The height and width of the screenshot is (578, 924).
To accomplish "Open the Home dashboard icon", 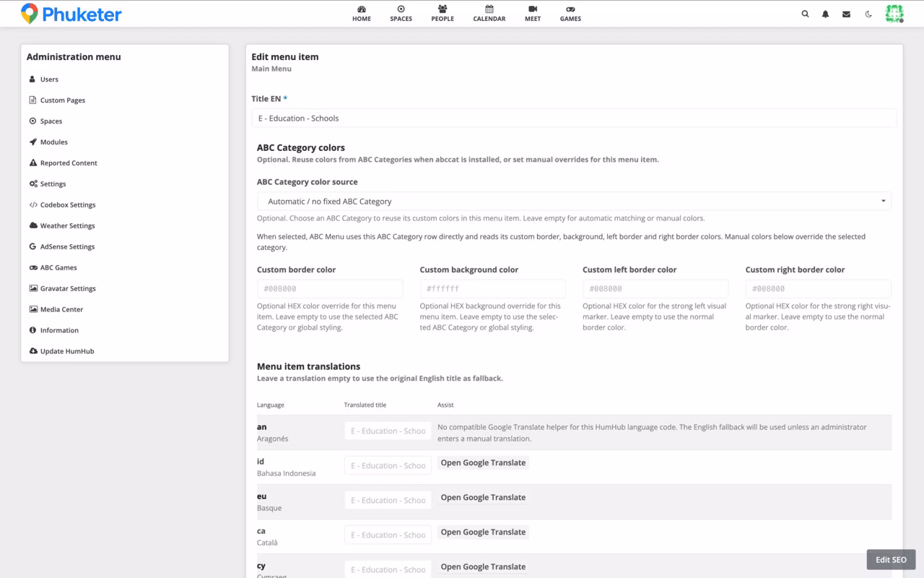I will [362, 9].
